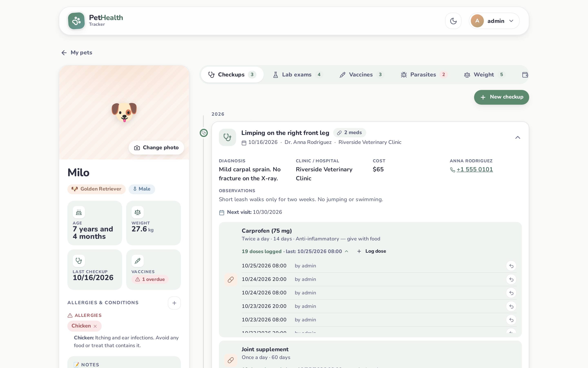Click the 2026 timeline marker dot

(204, 133)
